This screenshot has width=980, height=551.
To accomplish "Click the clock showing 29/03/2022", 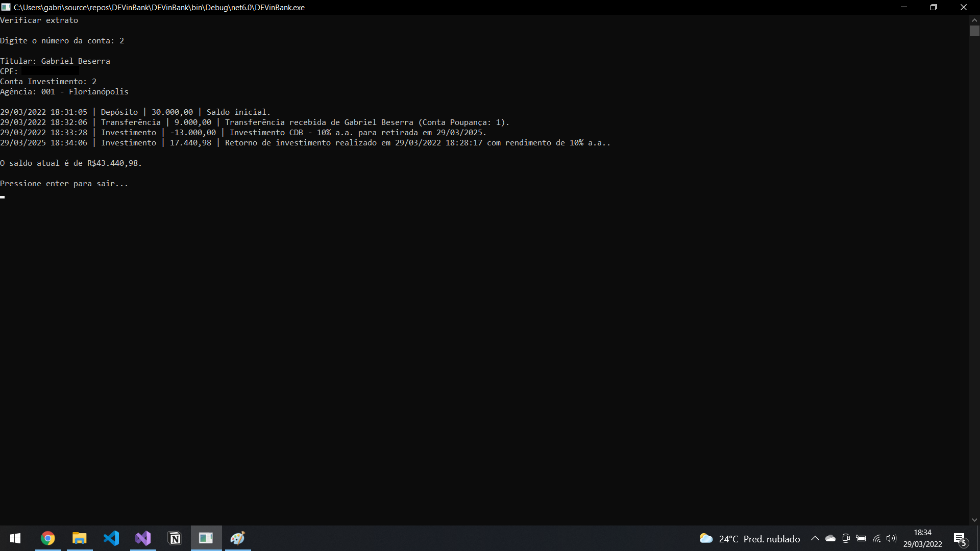I will click(x=923, y=538).
